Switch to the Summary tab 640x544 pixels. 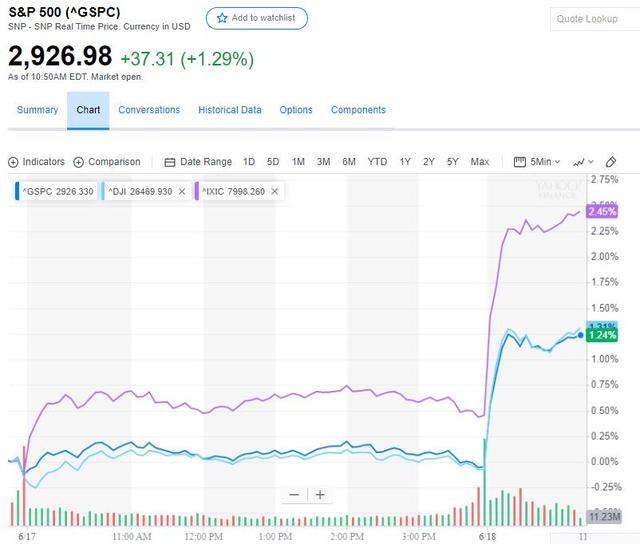[38, 110]
